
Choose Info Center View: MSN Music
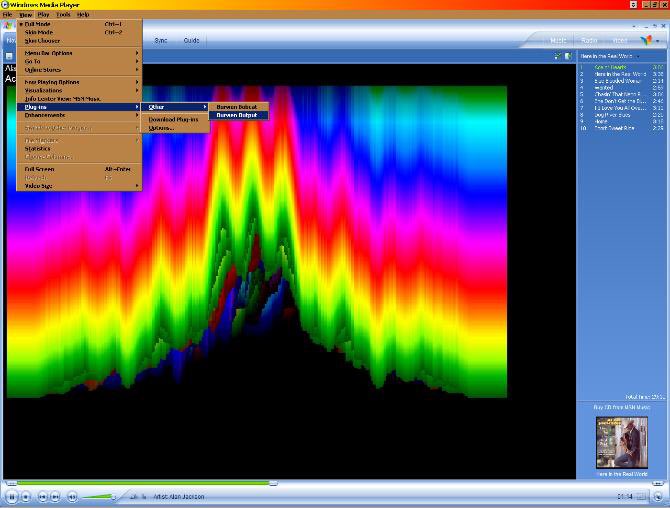79,99
